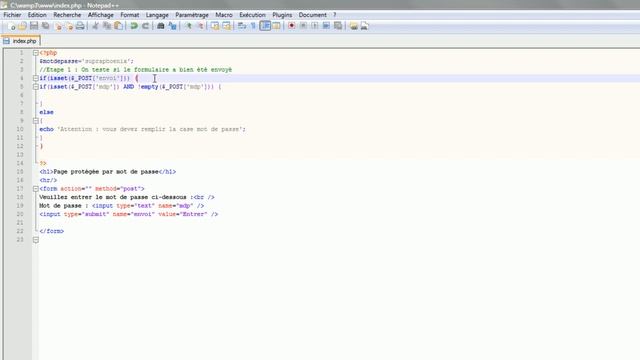Collapse the if isset mdp fold on line 5
The image size is (640, 360).
pyautogui.click(x=36, y=87)
